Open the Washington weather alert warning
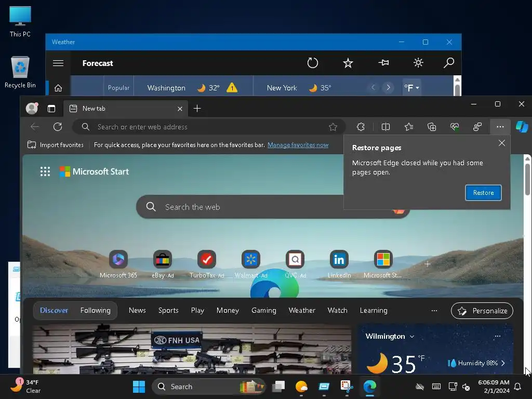 tap(232, 88)
